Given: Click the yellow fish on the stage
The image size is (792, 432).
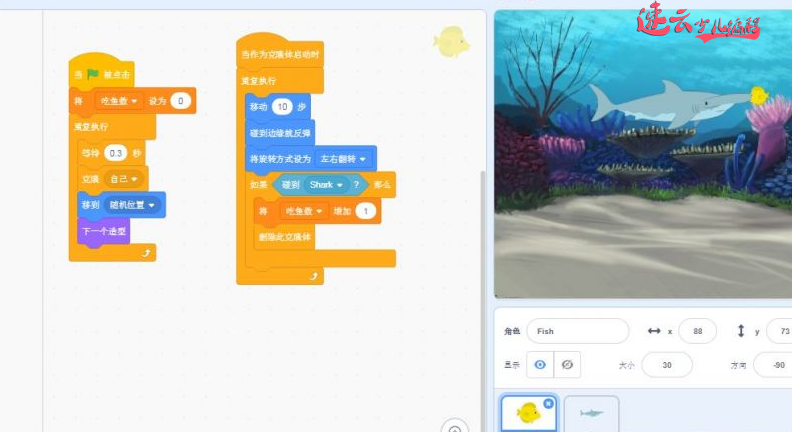Looking at the screenshot, I should coord(759,96).
